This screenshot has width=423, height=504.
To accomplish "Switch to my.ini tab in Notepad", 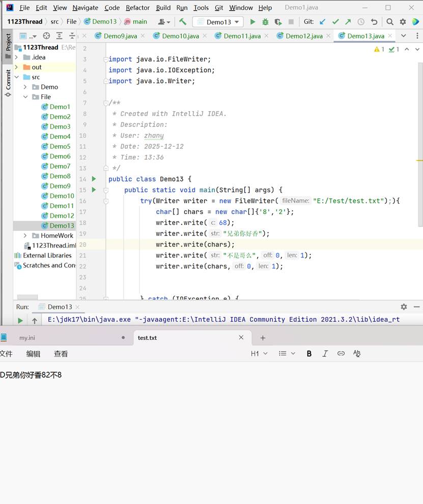I will click(67, 338).
